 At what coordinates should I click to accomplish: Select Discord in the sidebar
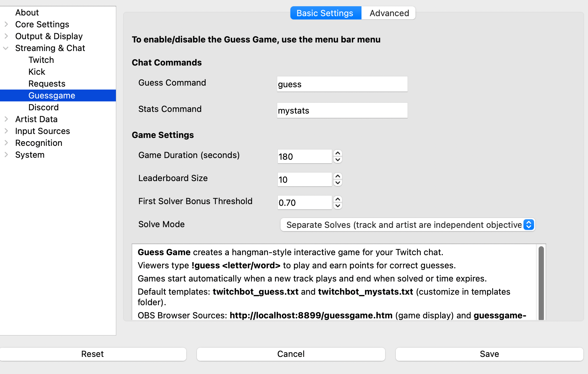point(43,107)
